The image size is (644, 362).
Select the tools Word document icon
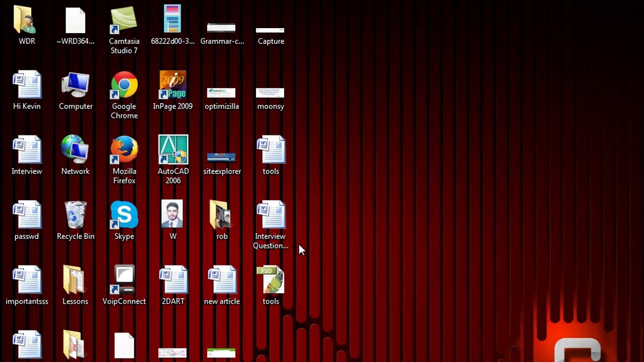(x=271, y=149)
